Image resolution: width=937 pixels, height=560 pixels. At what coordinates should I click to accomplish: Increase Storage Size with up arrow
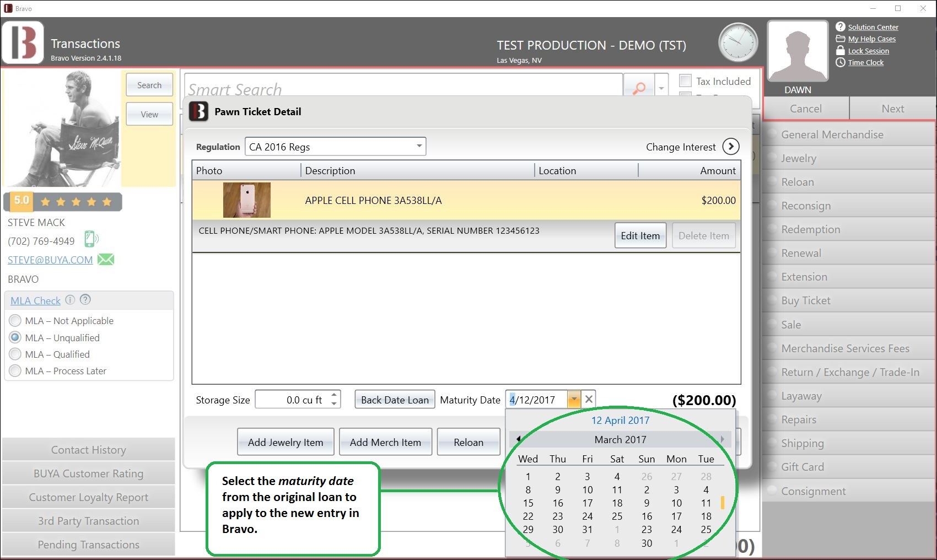pyautogui.click(x=334, y=395)
